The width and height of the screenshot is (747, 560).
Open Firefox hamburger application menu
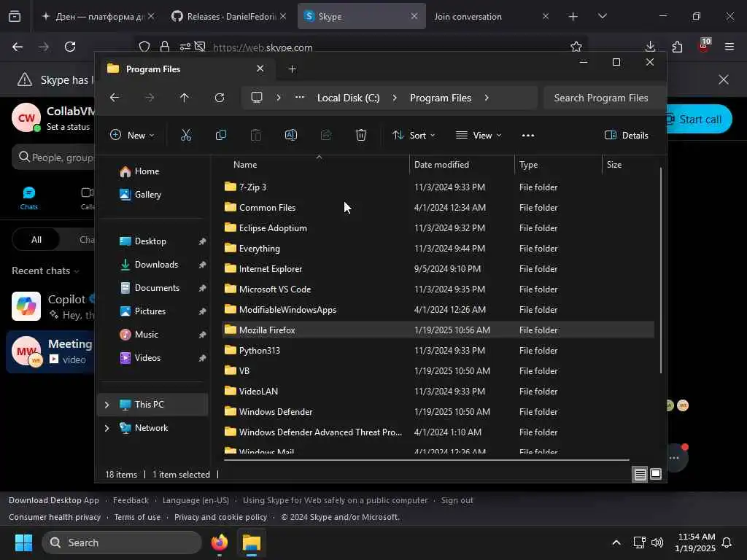click(729, 47)
